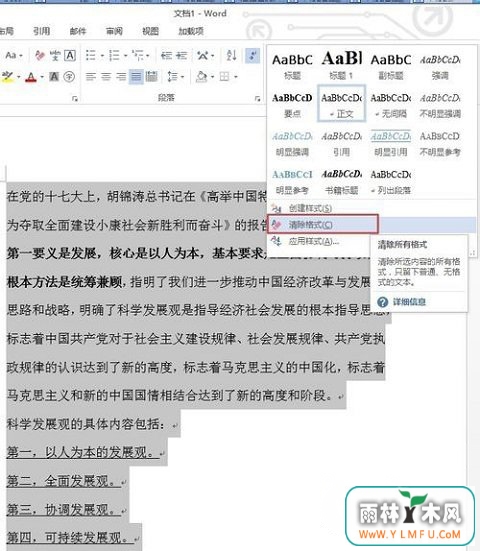Viewport: 480px width, 551px height.
Task: Click the multilevel list icon
Action: click(137, 55)
